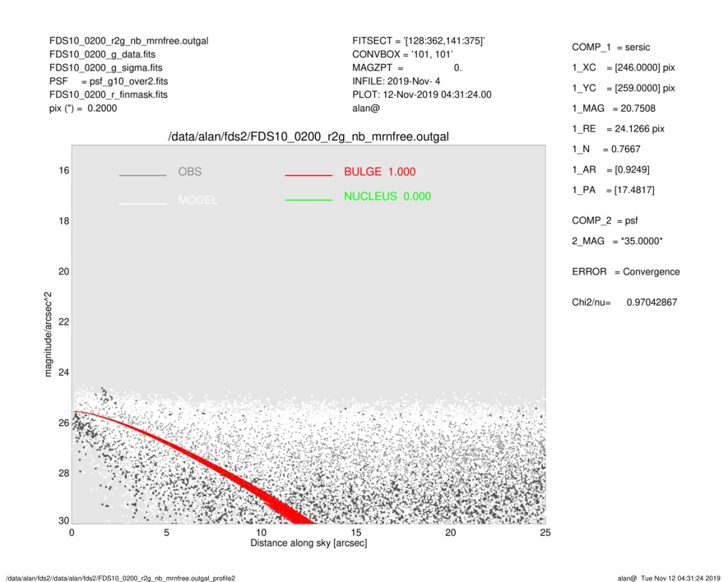
Task: Click the NUCLEUS 0.000 legend label
Action: coord(387,196)
